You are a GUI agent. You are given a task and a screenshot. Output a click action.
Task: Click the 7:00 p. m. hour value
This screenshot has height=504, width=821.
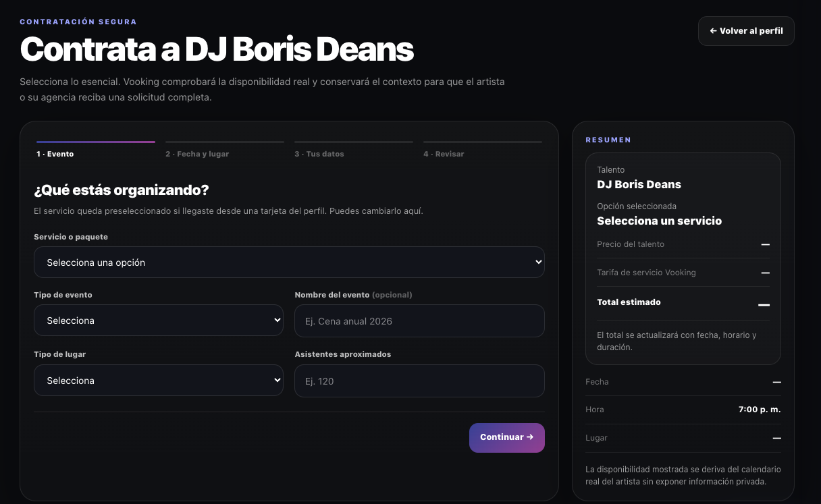760,410
